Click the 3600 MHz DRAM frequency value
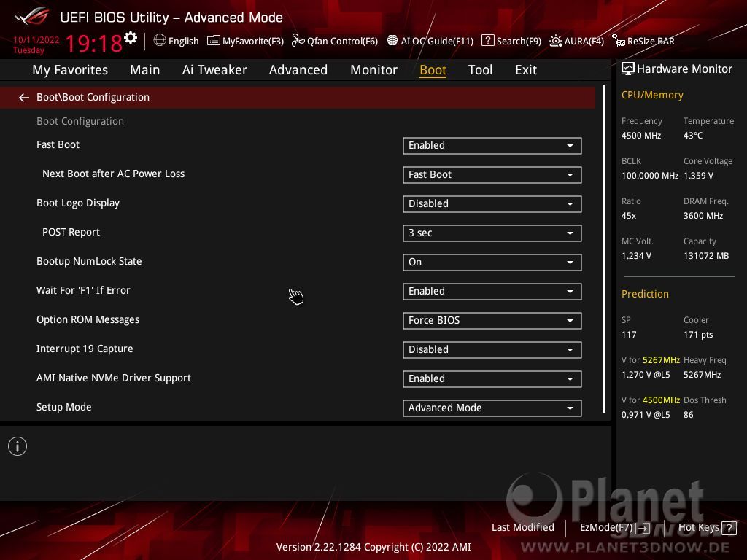Screen dimensions: 747x560 click(703, 216)
